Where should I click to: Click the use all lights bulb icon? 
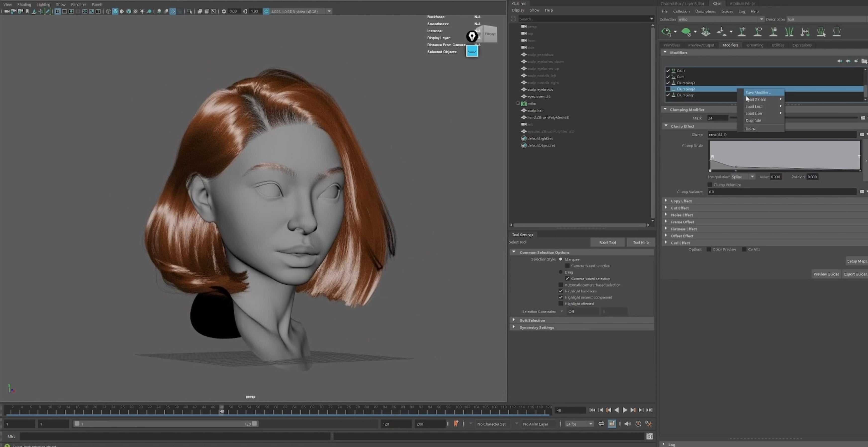pyautogui.click(x=142, y=11)
